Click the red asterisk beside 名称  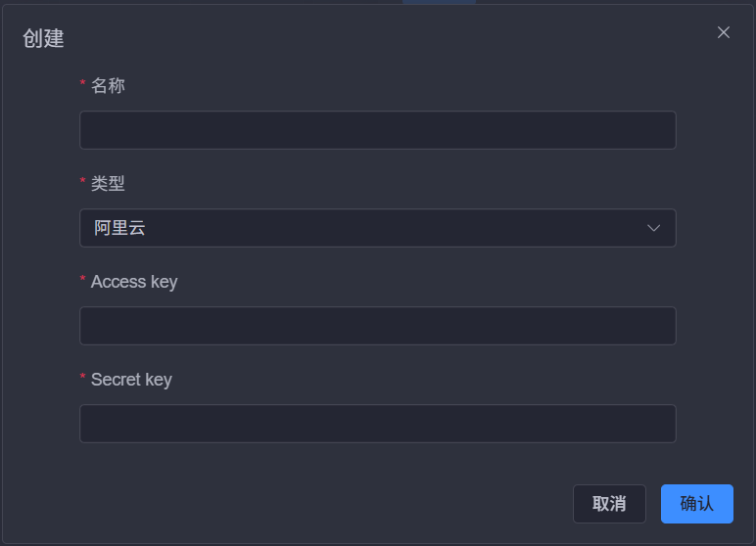(x=83, y=86)
